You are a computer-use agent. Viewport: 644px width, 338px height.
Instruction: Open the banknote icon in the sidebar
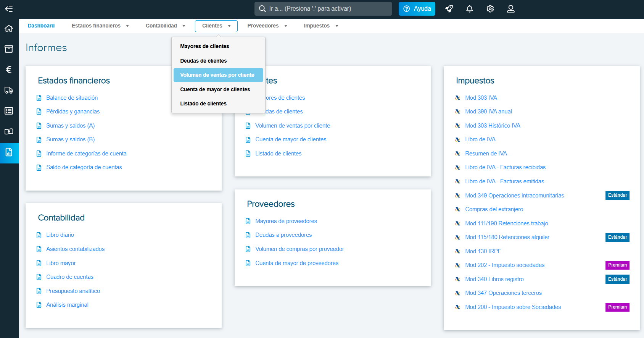pyautogui.click(x=9, y=131)
